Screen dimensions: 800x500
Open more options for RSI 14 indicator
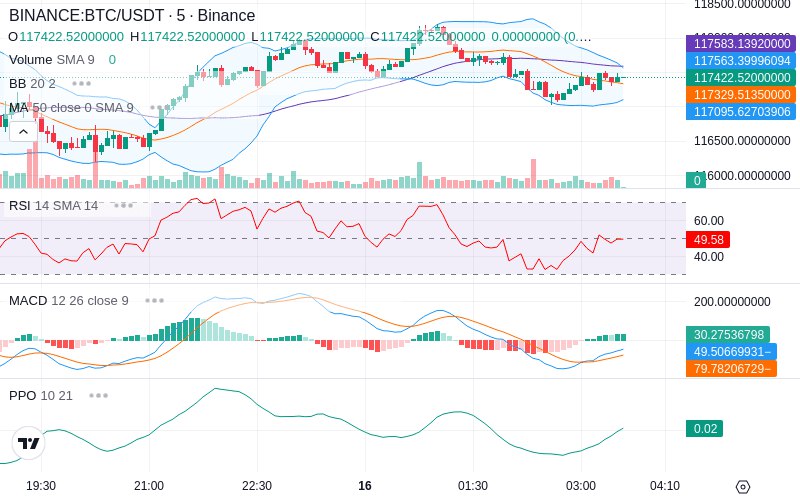click(x=123, y=206)
